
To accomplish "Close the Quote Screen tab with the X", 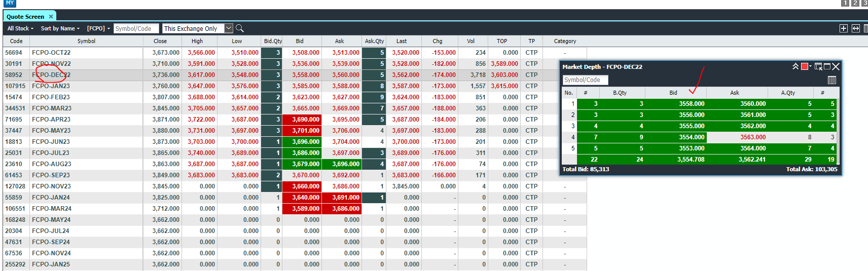I will 51,17.
